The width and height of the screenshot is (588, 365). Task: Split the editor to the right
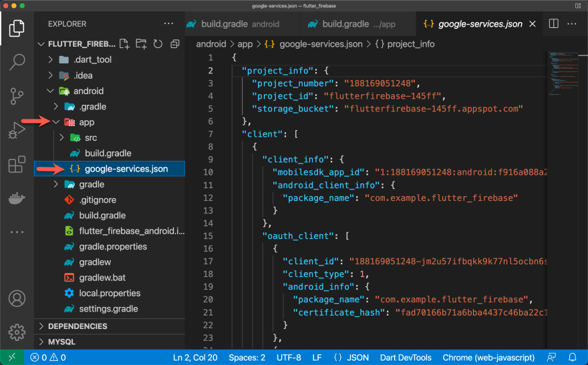(553, 23)
